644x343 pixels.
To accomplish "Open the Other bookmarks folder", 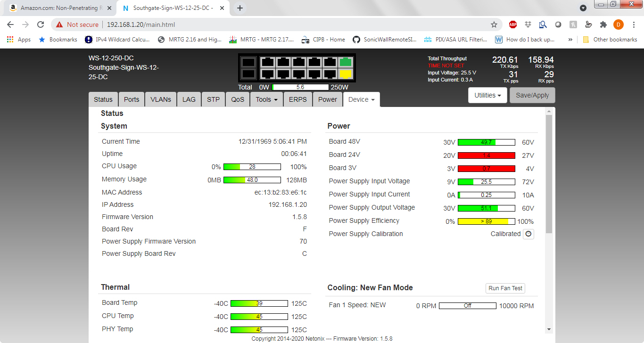I will pyautogui.click(x=610, y=40).
